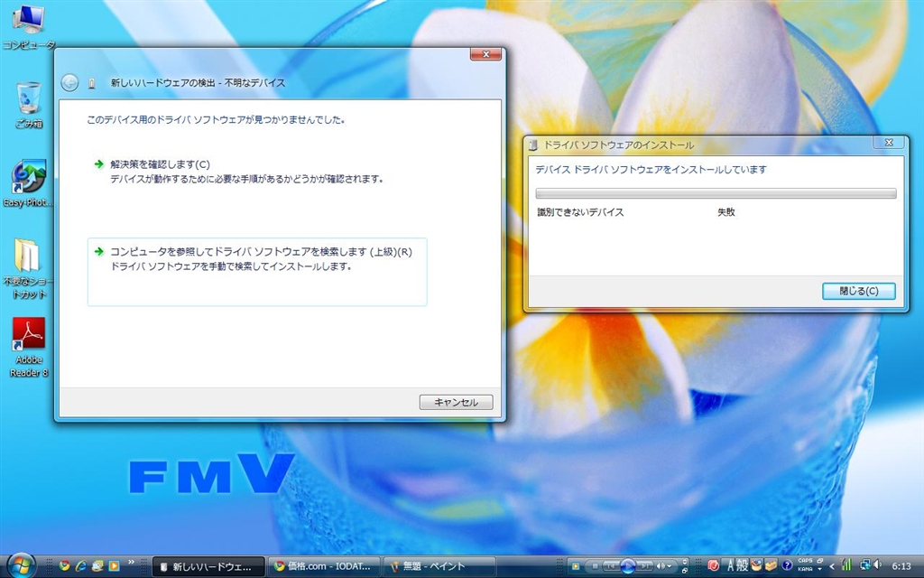Open the system volume speaker icon

(877, 565)
